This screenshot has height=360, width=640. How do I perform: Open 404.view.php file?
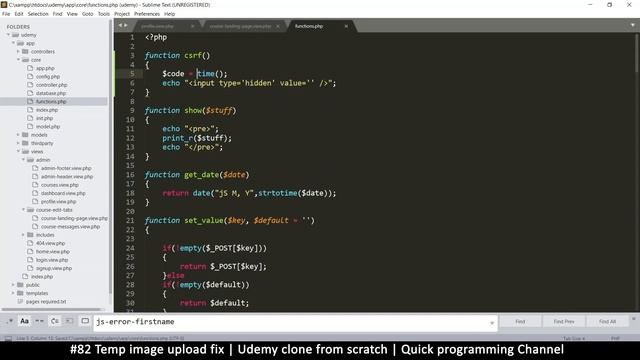[50, 243]
